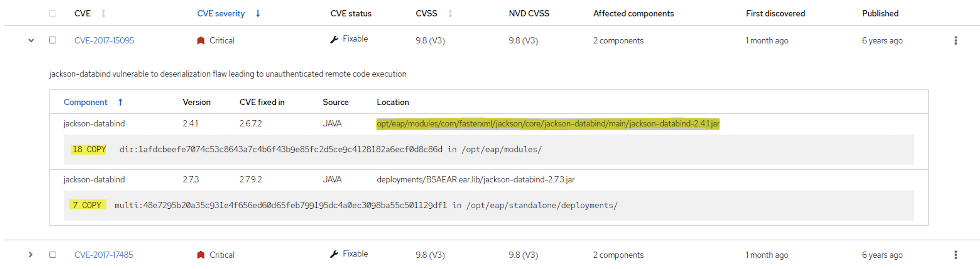Screen dimensions: 980x269
Task: Click the highlighted jackson-databind-2.4.1.jar location path
Action: (x=548, y=124)
